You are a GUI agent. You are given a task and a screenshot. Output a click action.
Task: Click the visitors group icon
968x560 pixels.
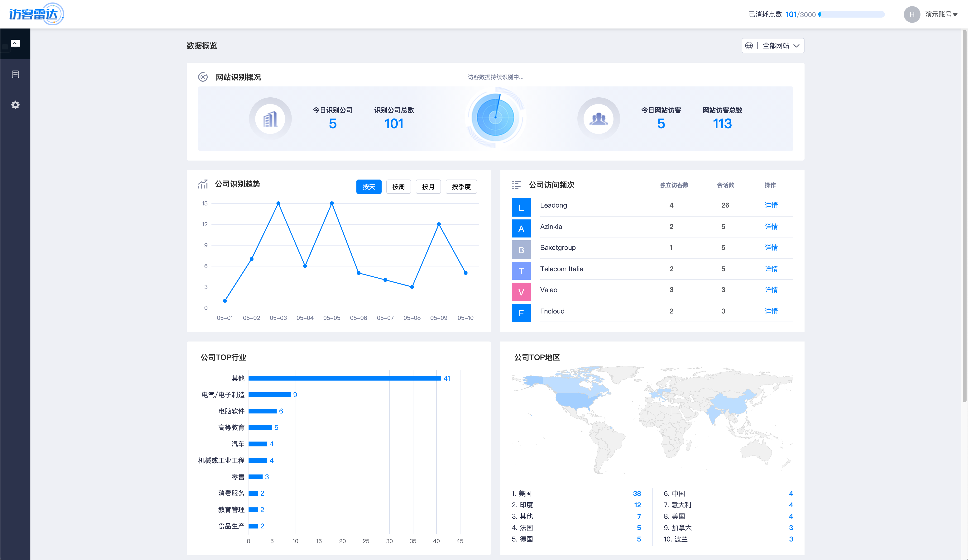(x=599, y=119)
